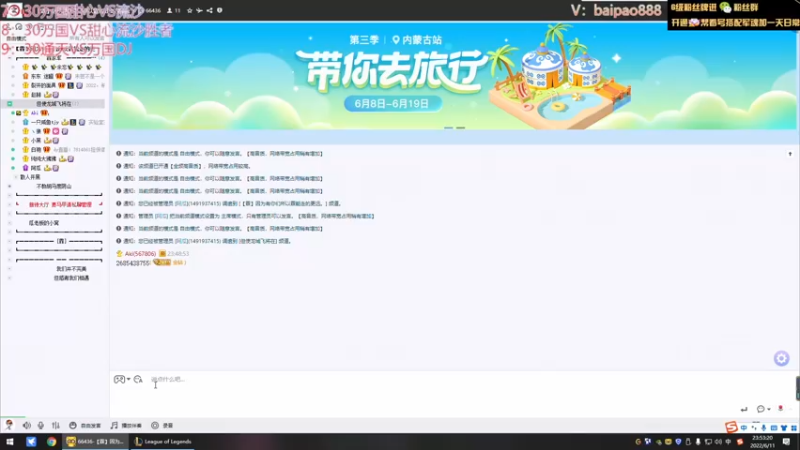This screenshot has height=450, width=800.
Task: Click the green NVIDIA tray icon
Action: [x=658, y=442]
